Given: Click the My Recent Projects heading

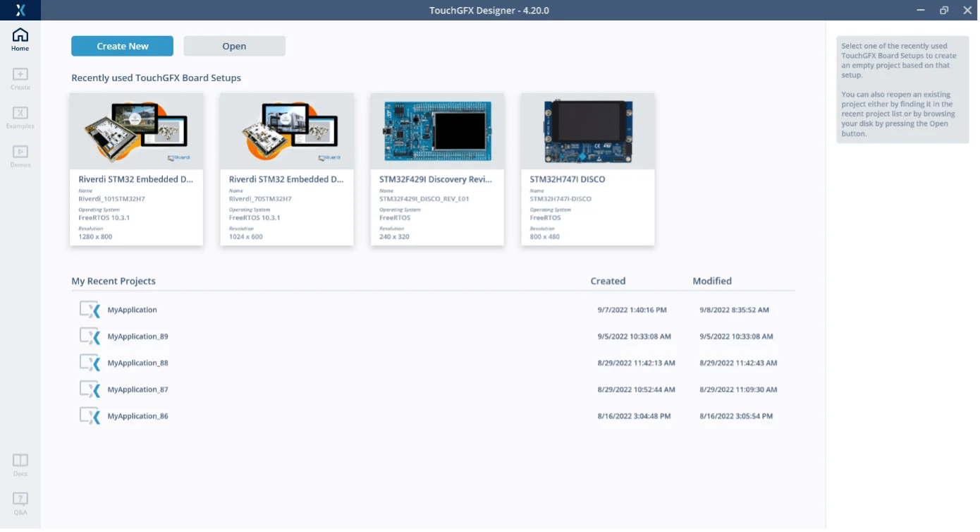Looking at the screenshot, I should [114, 281].
